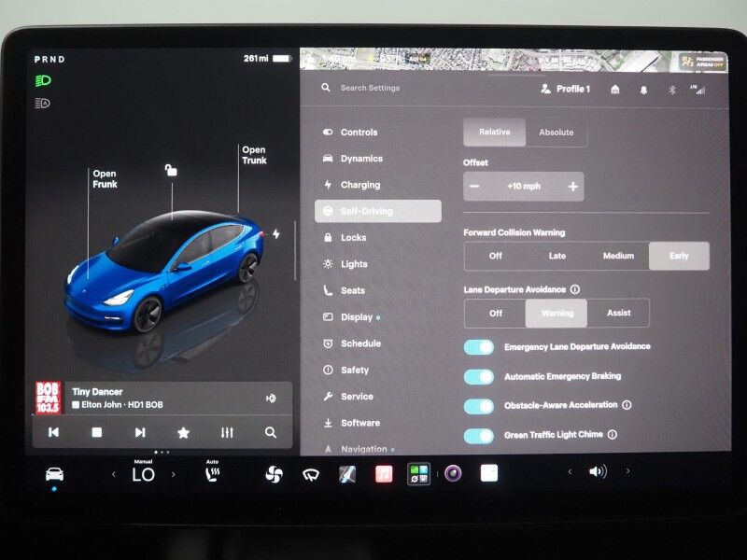Screen dimensions: 747x560
Task: Tap the green headlight indicator icon
Action: point(43,80)
